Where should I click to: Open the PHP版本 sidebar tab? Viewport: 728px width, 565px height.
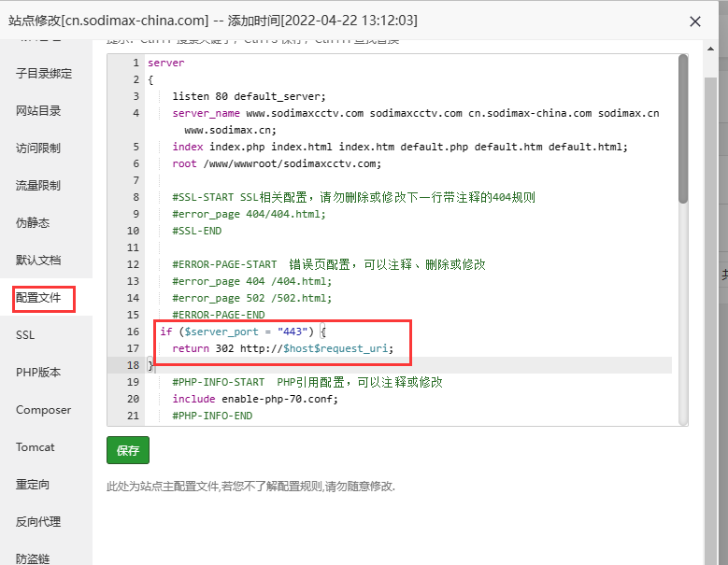[x=38, y=372]
